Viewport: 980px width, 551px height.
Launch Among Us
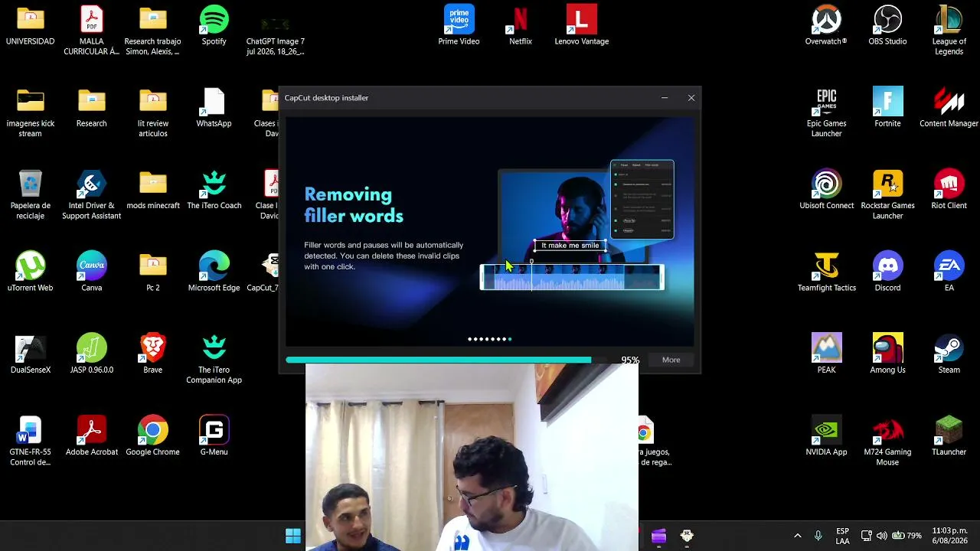888,354
